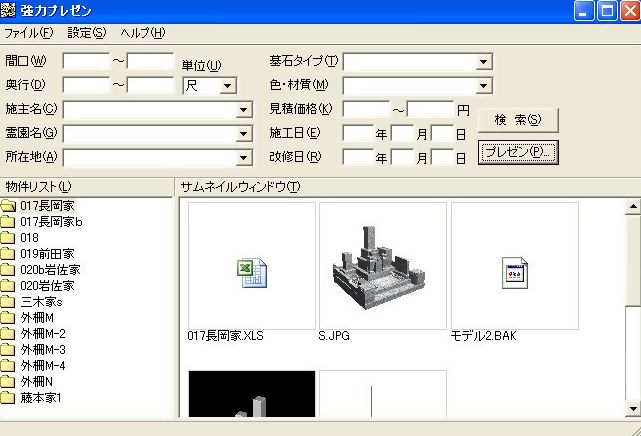641x436 pixels.
Task: Expand the 所在地 combo box
Action: click(243, 158)
